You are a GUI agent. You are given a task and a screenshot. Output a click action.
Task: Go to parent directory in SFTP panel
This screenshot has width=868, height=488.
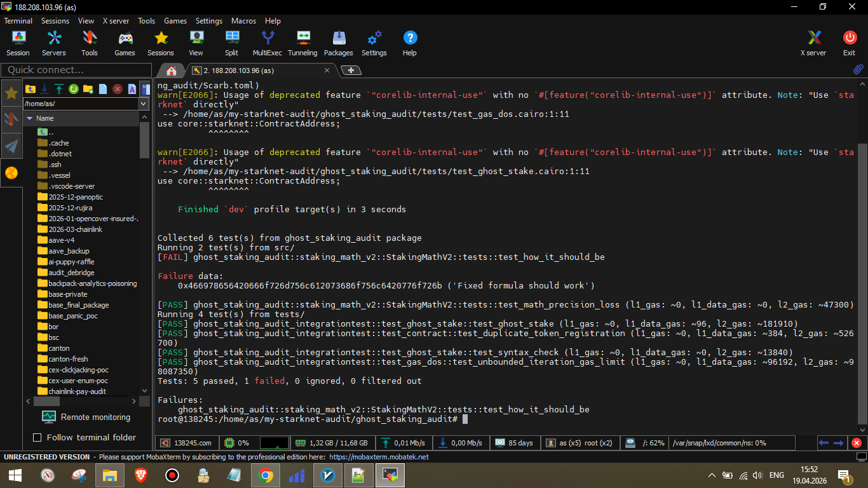pyautogui.click(x=31, y=90)
